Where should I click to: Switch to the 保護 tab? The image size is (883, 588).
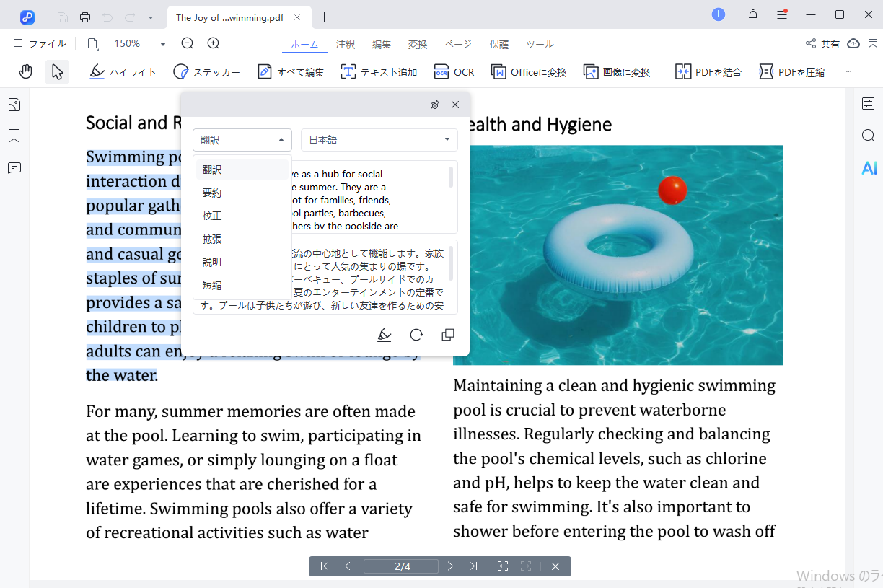499,45
